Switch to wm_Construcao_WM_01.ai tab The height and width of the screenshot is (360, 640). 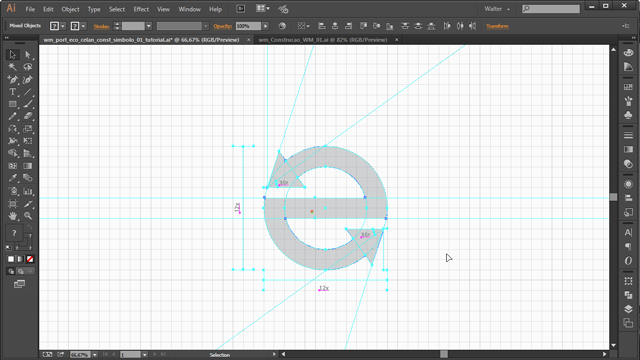click(x=323, y=40)
